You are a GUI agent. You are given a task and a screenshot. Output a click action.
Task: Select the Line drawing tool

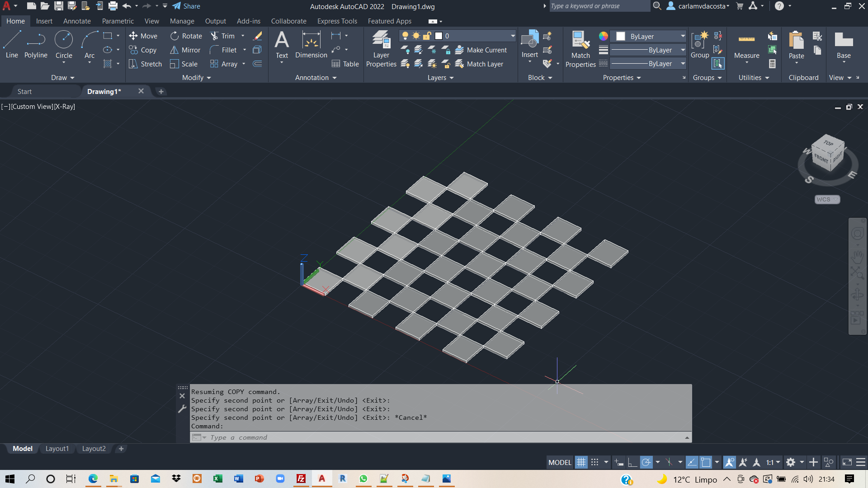tap(12, 44)
